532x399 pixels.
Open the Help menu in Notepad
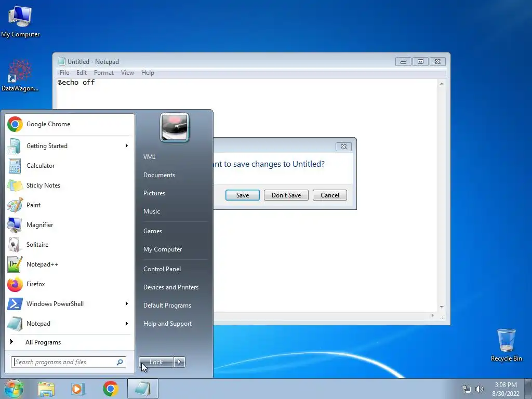click(x=148, y=73)
